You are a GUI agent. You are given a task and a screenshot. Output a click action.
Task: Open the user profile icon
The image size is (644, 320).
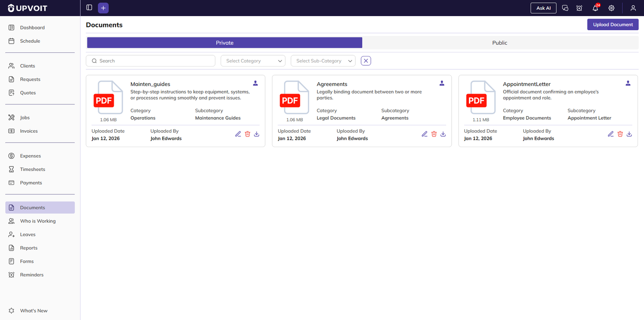tap(633, 8)
